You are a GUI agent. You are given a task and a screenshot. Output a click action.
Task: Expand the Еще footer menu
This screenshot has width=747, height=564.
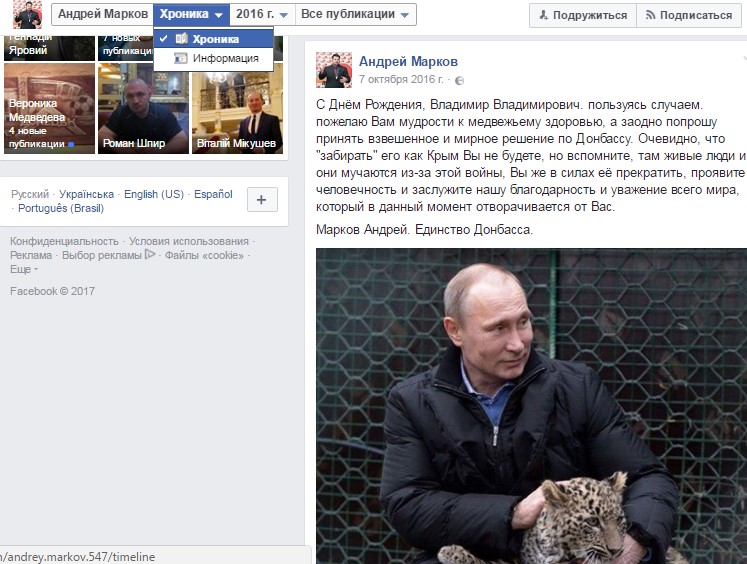24,269
